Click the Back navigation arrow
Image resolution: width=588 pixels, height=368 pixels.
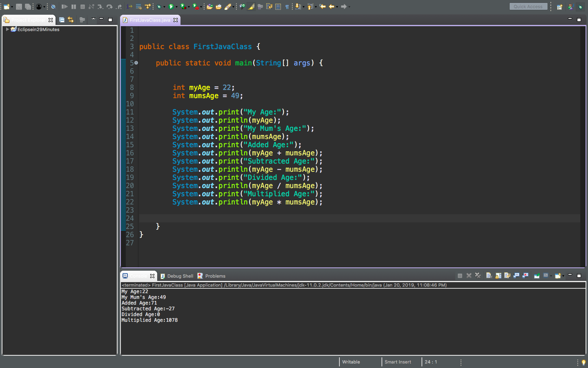click(332, 7)
